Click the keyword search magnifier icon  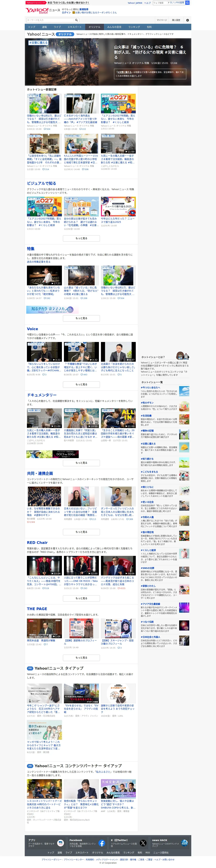click(76, 20)
